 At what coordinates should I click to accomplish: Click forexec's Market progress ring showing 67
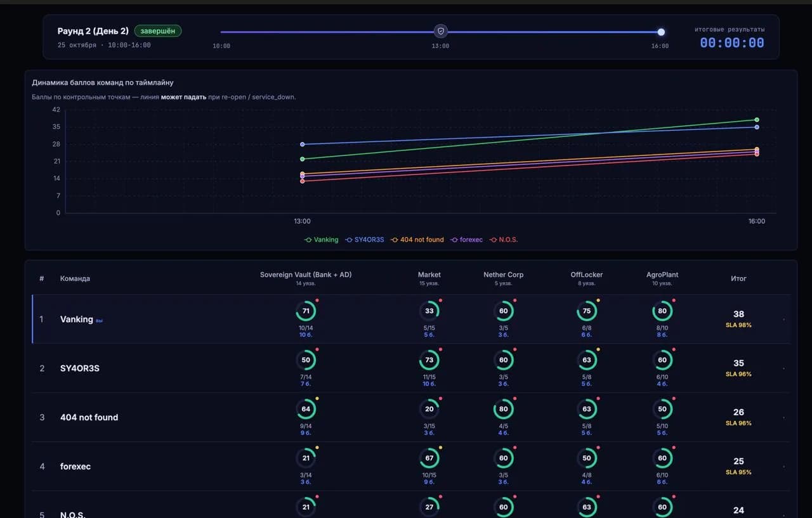429,458
